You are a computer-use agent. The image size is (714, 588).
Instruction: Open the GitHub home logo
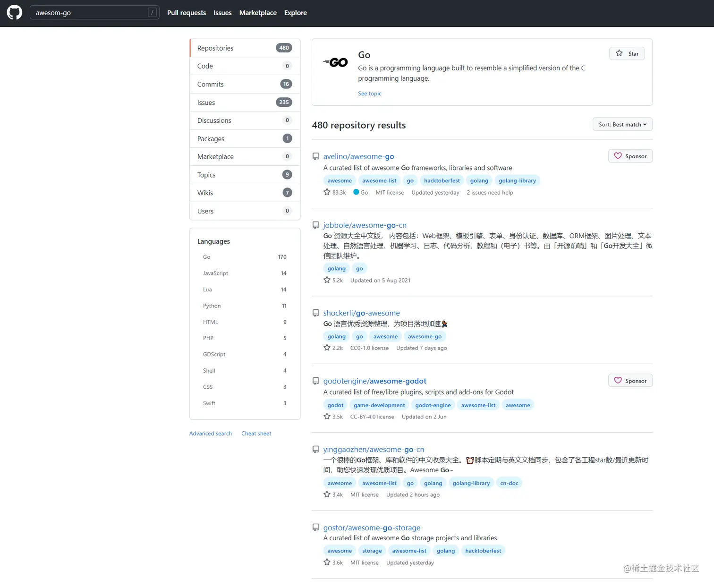pyautogui.click(x=15, y=13)
